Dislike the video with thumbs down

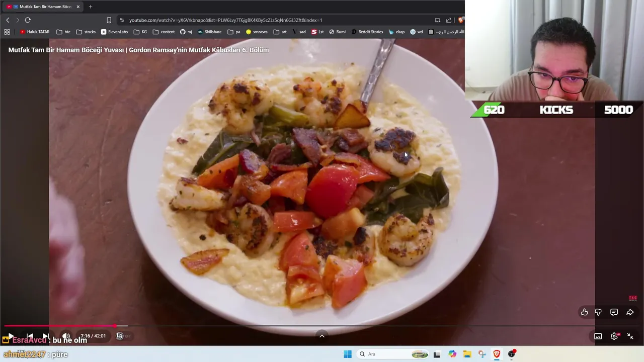[598, 312]
